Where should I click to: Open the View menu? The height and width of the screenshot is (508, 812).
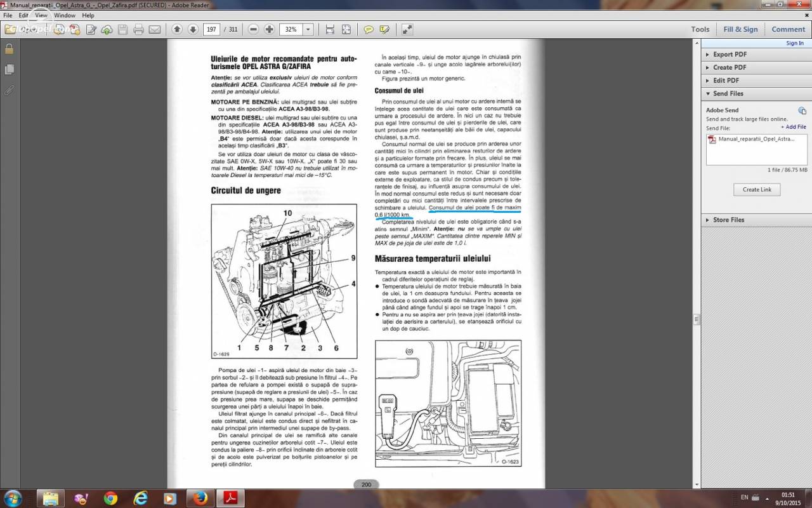[41, 15]
